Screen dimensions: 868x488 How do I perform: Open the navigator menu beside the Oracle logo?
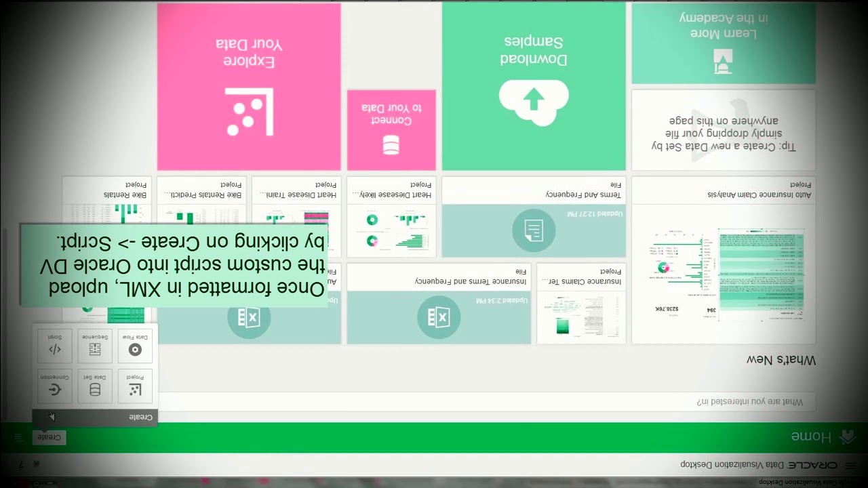pyautogui.click(x=850, y=465)
